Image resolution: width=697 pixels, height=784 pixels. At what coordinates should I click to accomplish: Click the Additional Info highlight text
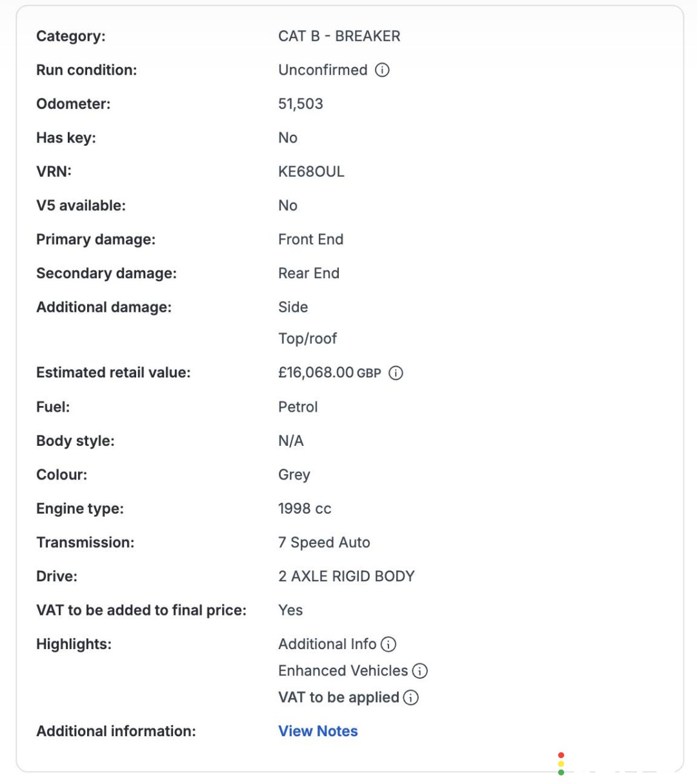point(327,644)
